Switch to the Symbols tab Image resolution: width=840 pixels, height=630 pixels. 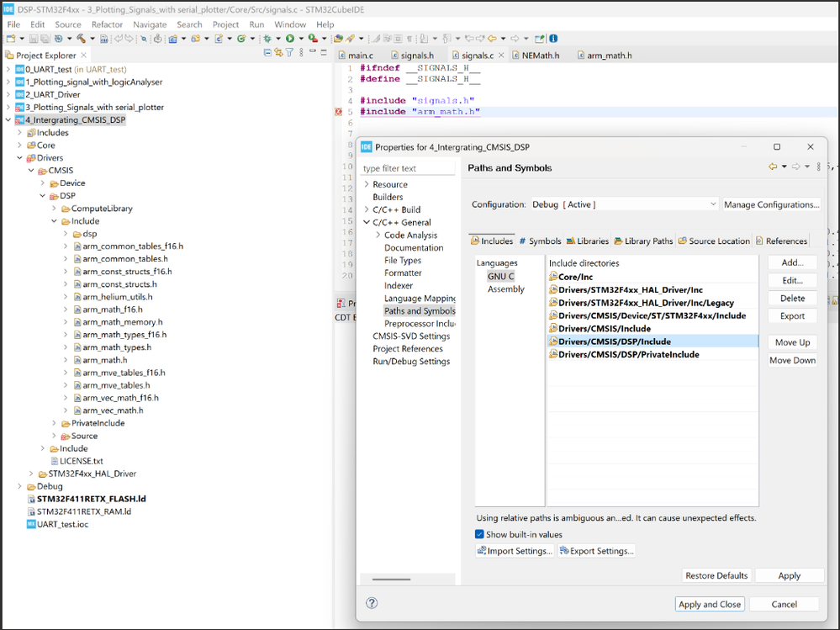pos(540,241)
